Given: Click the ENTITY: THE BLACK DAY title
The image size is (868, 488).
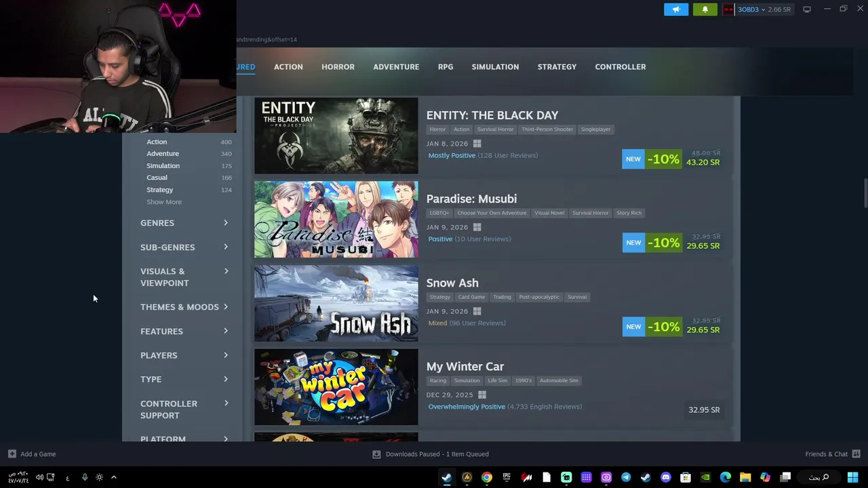Looking at the screenshot, I should [x=492, y=115].
